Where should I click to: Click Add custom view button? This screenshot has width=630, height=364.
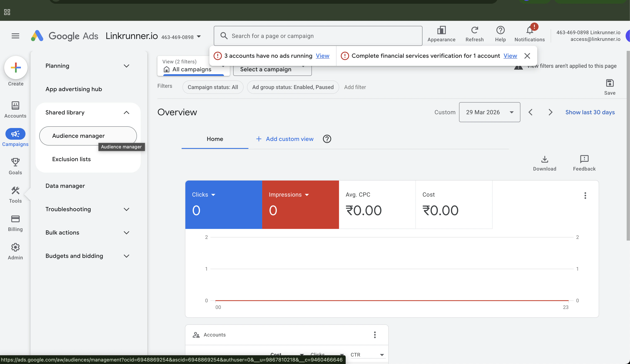pyautogui.click(x=285, y=139)
